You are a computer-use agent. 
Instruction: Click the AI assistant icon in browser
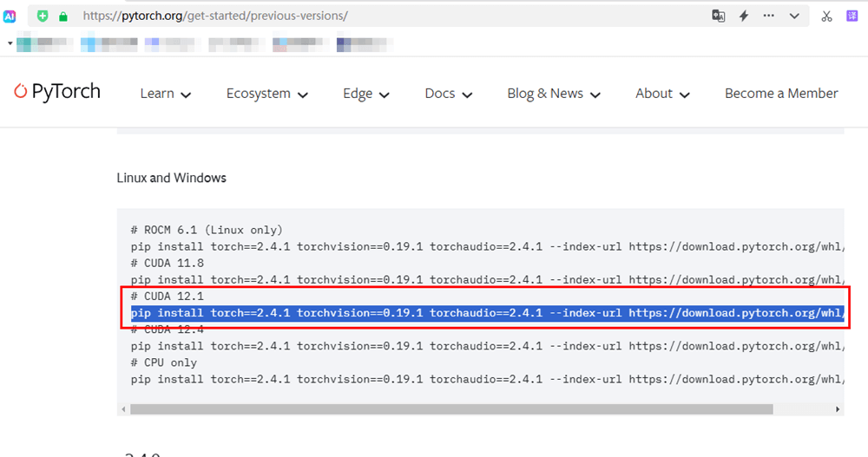tap(10, 16)
